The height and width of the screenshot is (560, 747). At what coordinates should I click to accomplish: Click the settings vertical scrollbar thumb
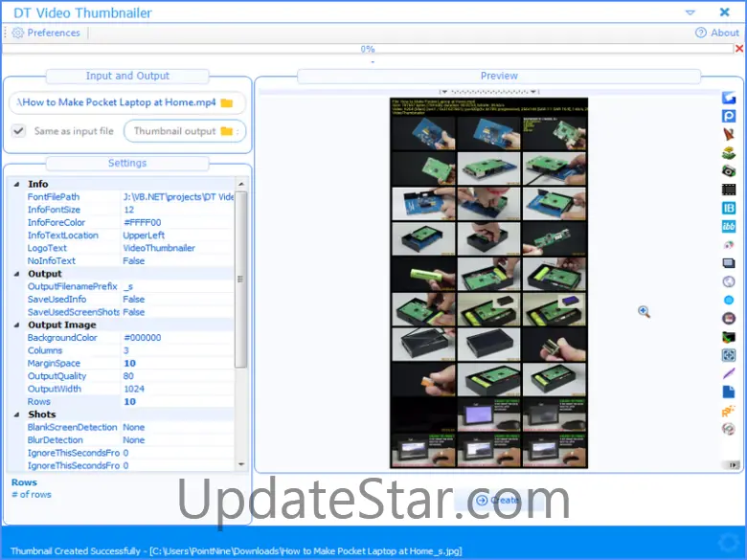click(x=241, y=280)
